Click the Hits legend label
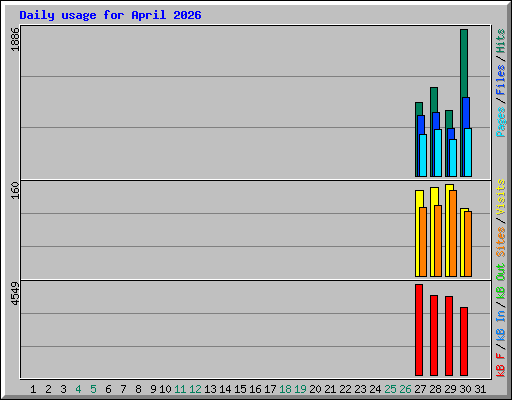This screenshot has width=512, height=400. click(x=500, y=41)
